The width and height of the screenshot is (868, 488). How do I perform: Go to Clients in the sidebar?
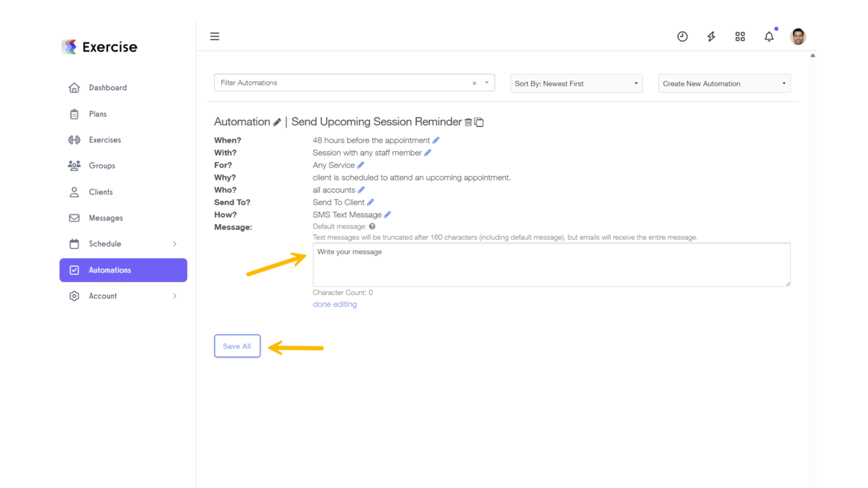(100, 192)
